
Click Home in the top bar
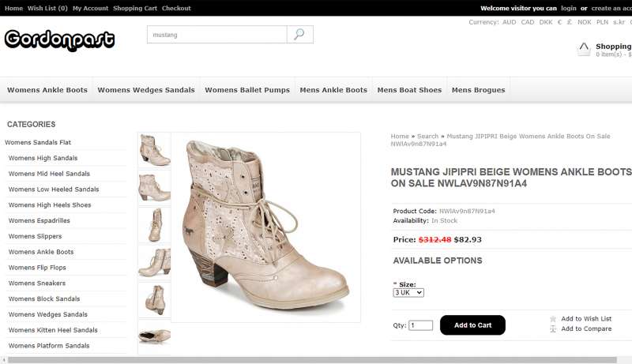point(13,8)
